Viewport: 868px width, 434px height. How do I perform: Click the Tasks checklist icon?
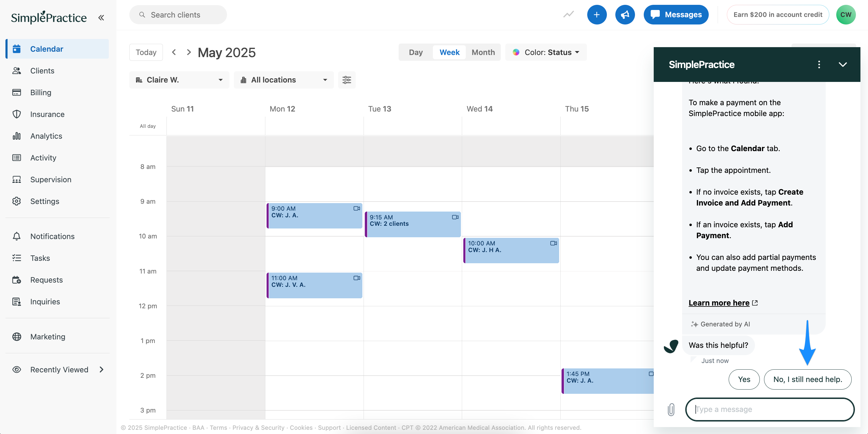point(17,258)
